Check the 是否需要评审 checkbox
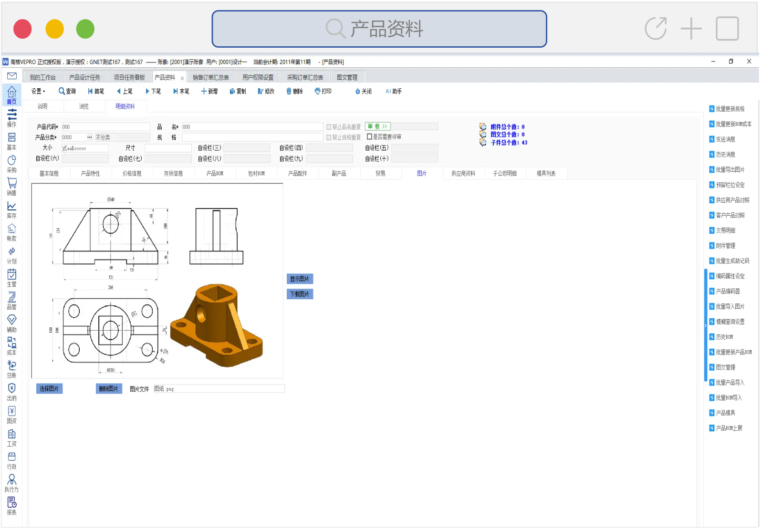This screenshot has width=762, height=532. pyautogui.click(x=369, y=137)
